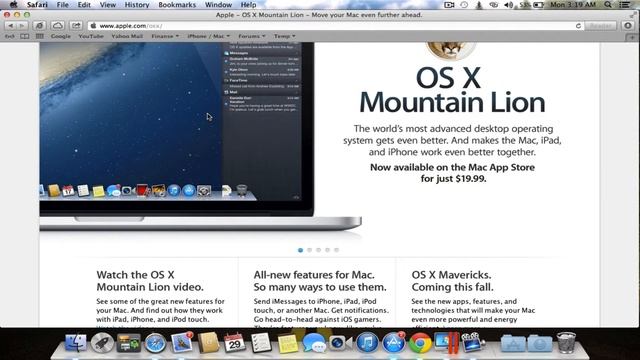Open the Window menu
Image resolution: width=640 pixels, height=360 pixels.
click(218, 5)
